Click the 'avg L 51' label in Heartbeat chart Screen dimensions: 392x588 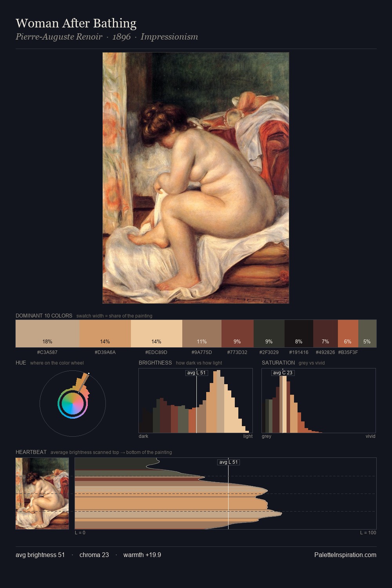click(x=229, y=462)
